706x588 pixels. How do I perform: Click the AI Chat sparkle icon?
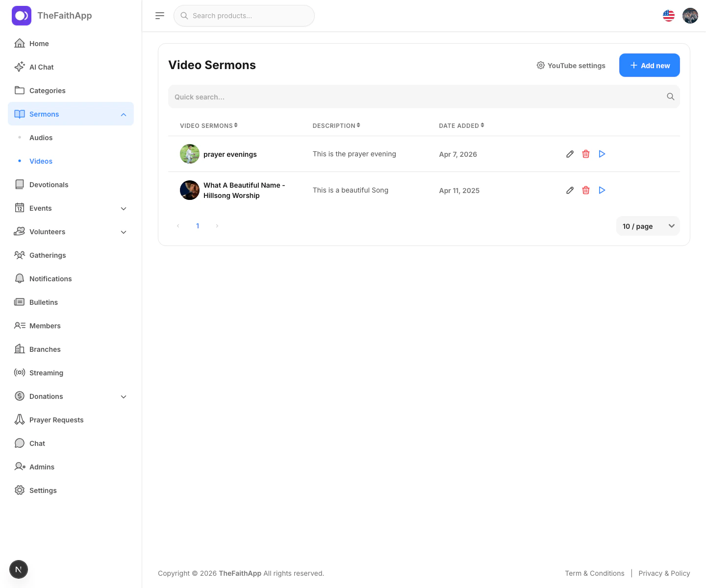pyautogui.click(x=20, y=67)
